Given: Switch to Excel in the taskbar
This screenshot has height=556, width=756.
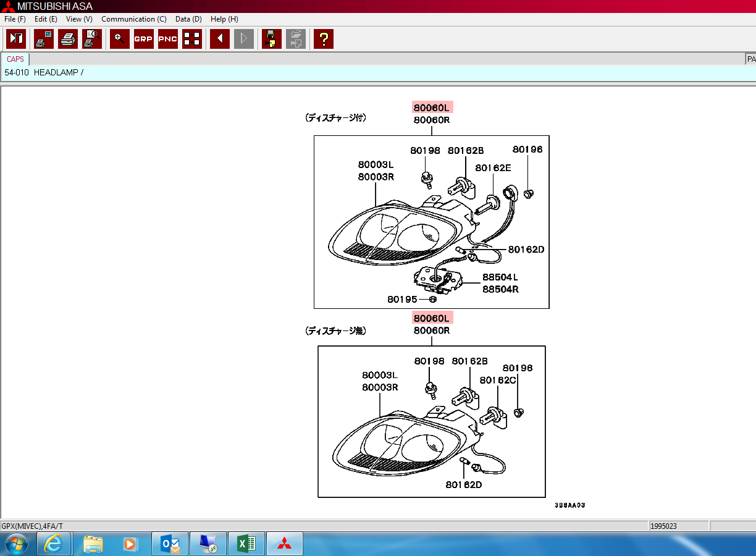Looking at the screenshot, I should point(246,544).
